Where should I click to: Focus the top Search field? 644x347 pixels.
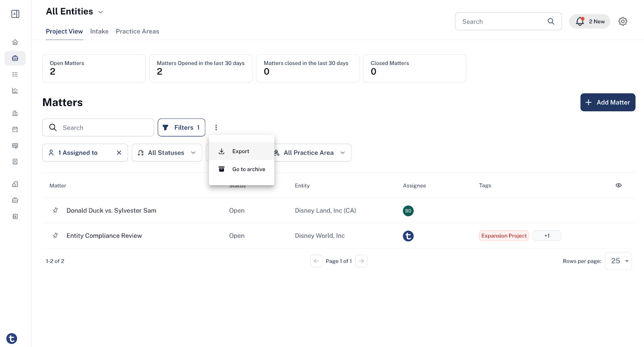pyautogui.click(x=508, y=21)
